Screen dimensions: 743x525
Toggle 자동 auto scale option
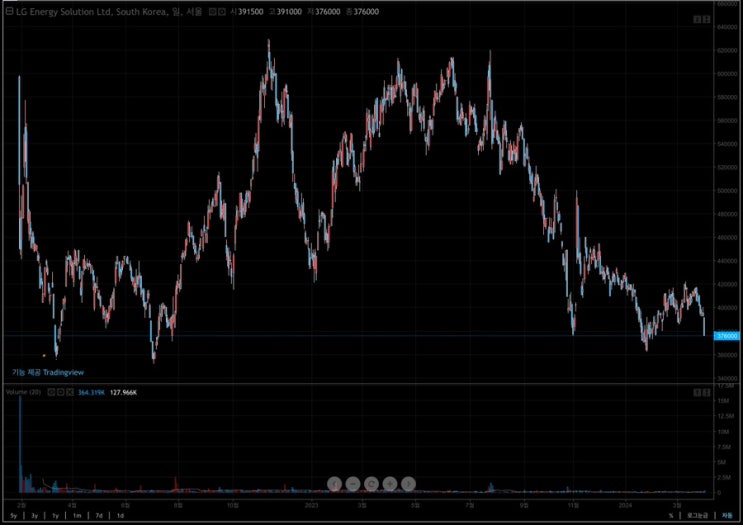click(x=726, y=514)
